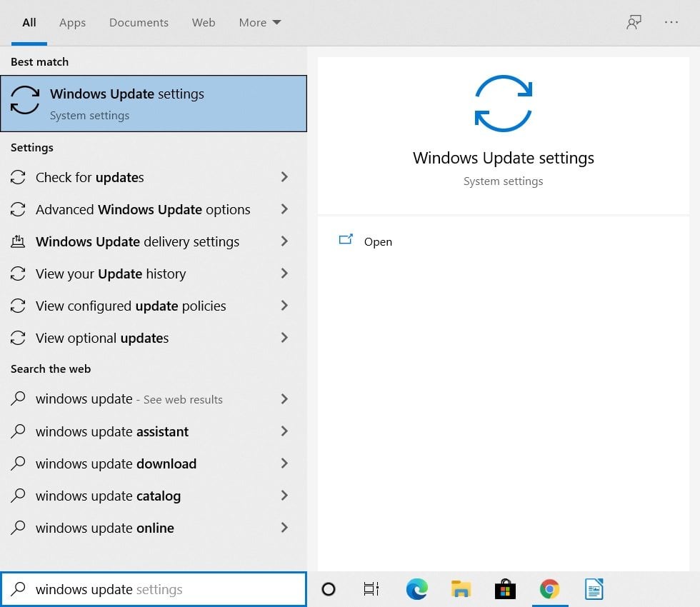Search web for windows update assistant

pos(154,431)
